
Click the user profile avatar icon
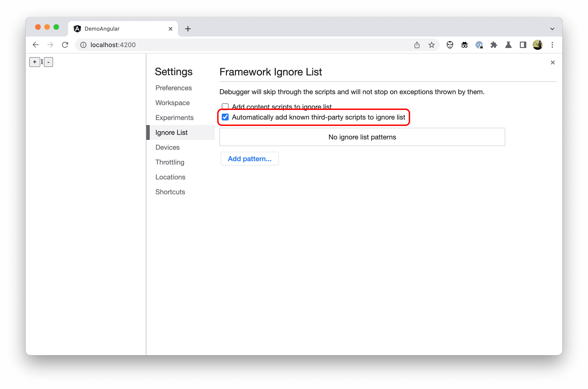click(x=538, y=45)
